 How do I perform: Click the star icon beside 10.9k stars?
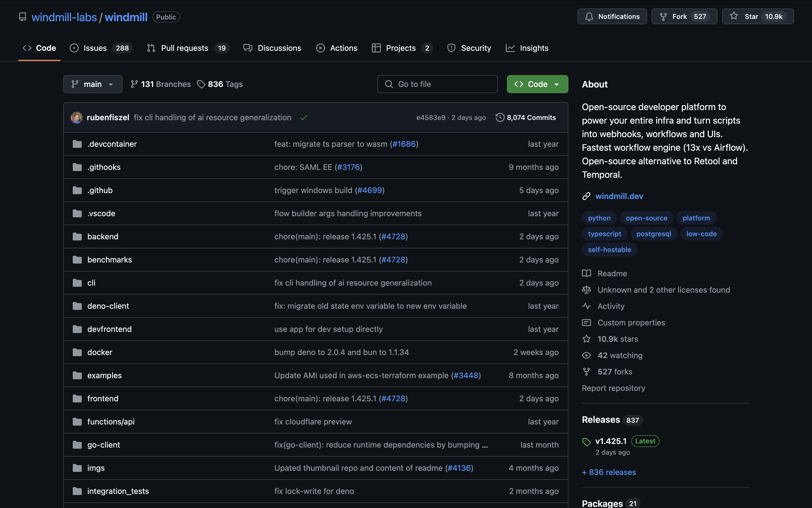(x=586, y=339)
